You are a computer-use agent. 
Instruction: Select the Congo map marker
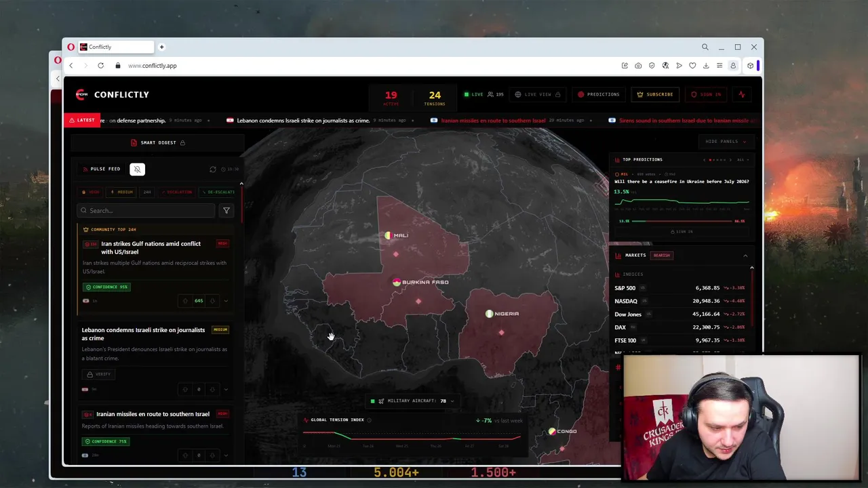click(552, 432)
